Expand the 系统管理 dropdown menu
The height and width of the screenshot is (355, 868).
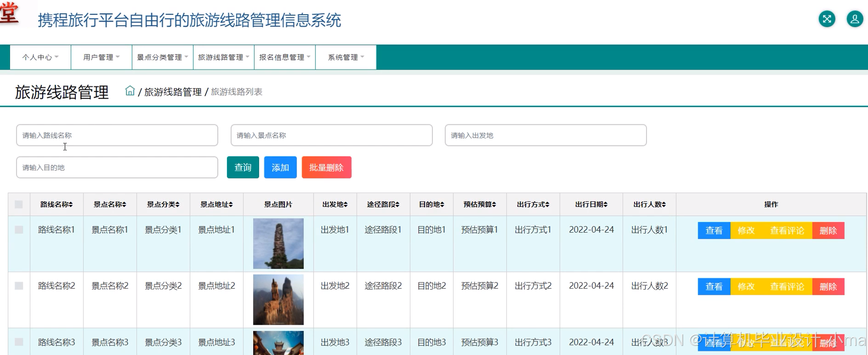click(346, 57)
